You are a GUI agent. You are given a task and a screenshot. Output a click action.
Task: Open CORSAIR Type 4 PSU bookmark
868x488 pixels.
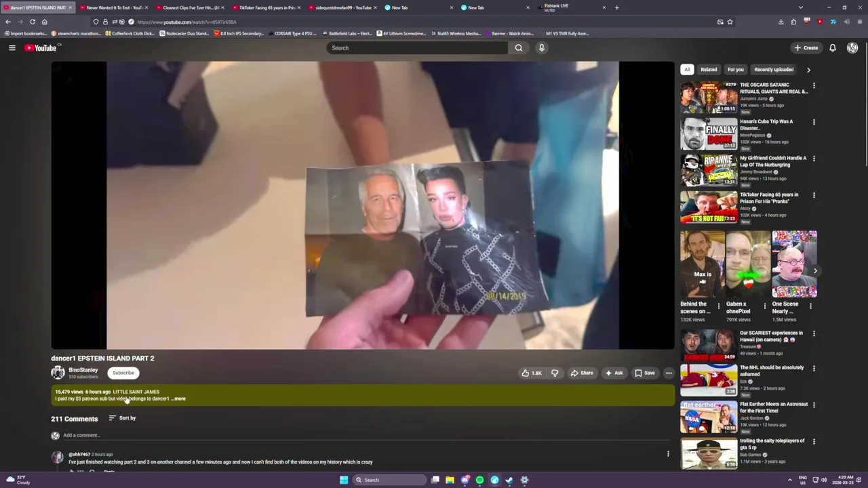(x=293, y=33)
